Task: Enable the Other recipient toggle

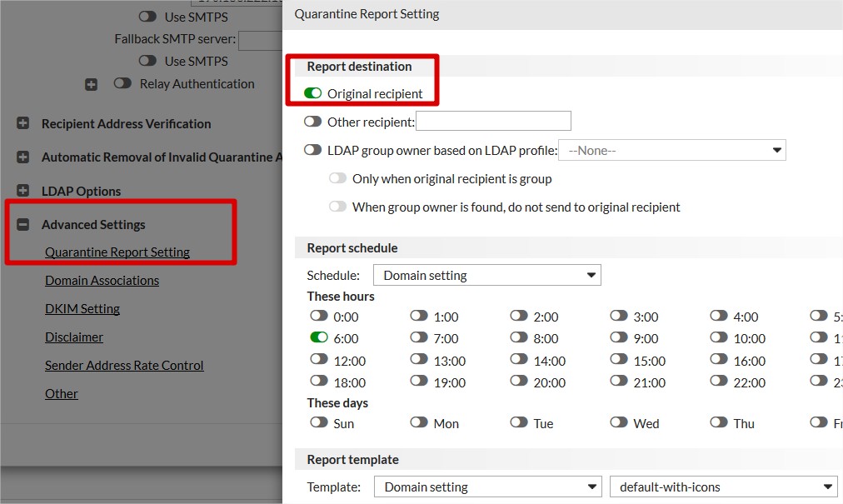Action: [313, 122]
